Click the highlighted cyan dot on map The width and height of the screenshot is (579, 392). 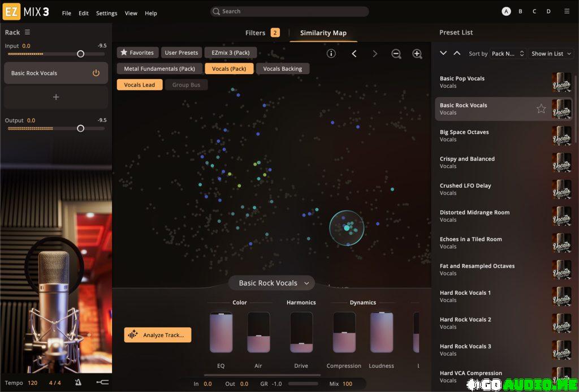coord(347,228)
